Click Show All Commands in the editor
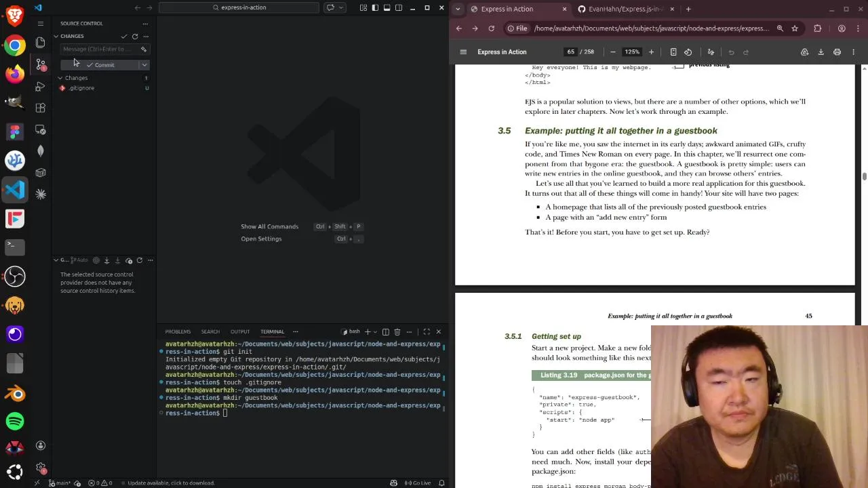868x488 pixels. [269, 226]
